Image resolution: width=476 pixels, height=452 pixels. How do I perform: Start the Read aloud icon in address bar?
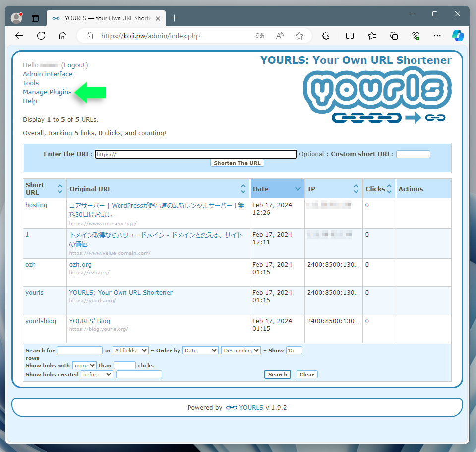point(280,36)
